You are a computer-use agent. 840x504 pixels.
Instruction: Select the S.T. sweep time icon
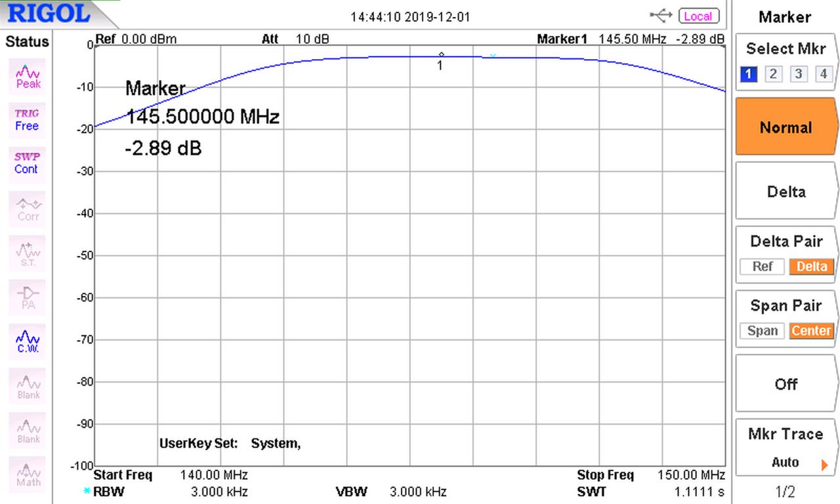click(26, 250)
